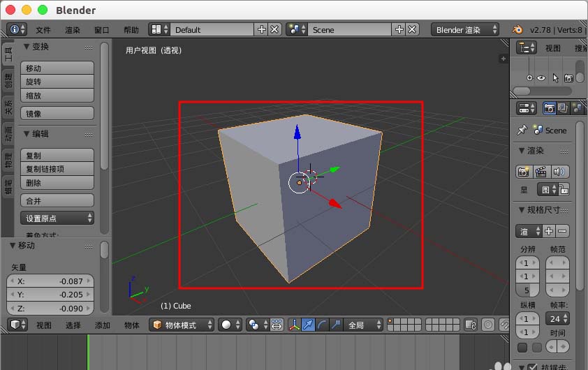
Task: Click the 移动 button in tool shelf
Action: [x=57, y=68]
